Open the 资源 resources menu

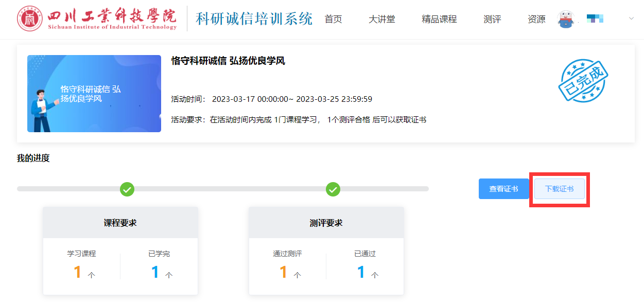pos(536,20)
